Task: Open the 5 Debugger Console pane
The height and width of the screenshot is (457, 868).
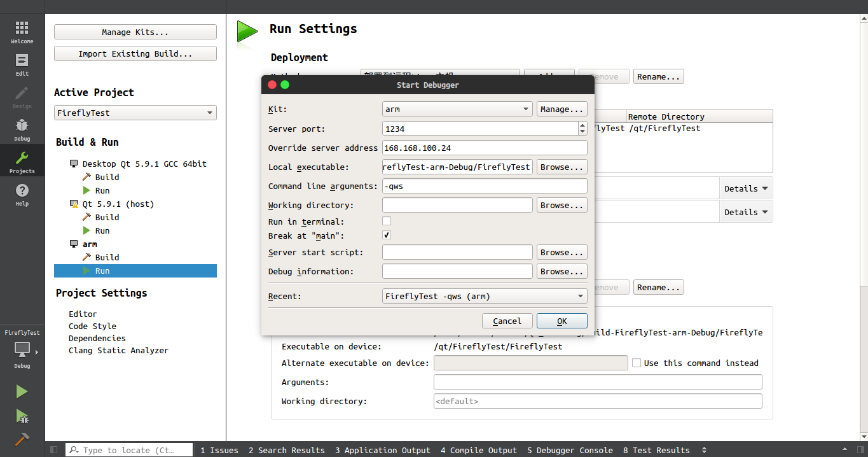Action: [570, 450]
